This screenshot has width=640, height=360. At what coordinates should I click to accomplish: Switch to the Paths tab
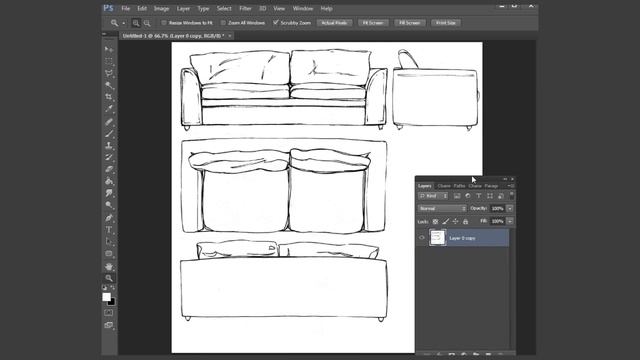tap(459, 186)
